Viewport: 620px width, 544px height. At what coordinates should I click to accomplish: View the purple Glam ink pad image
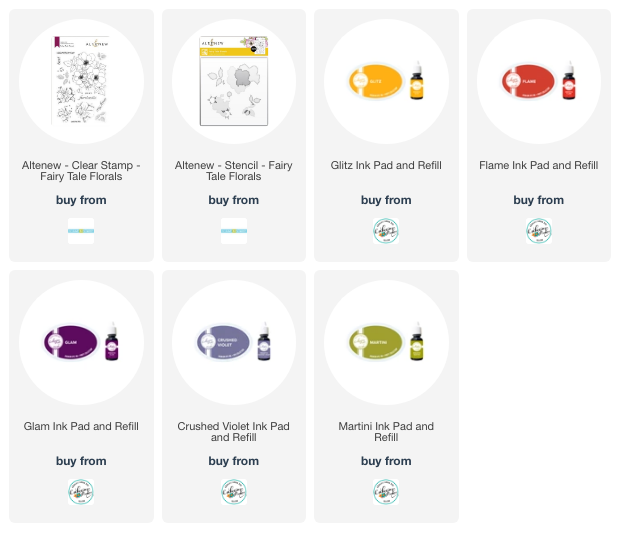81,342
